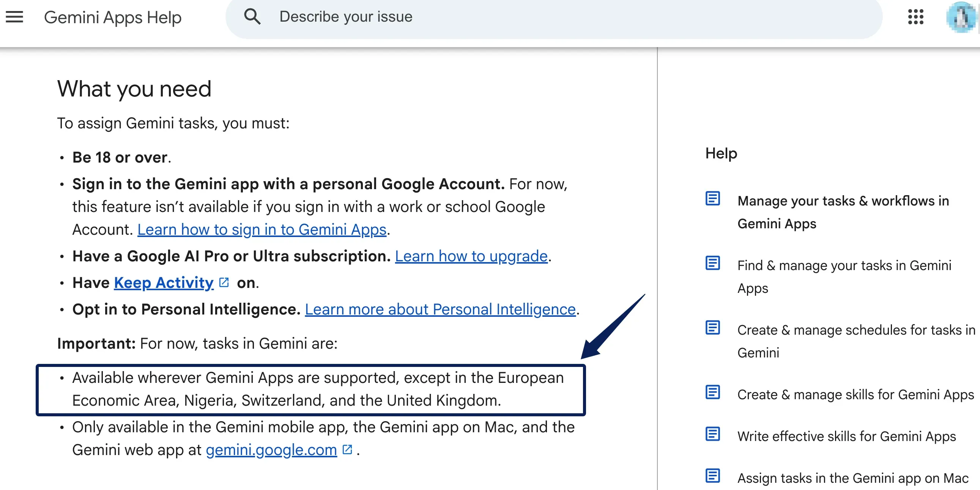This screenshot has height=490, width=980.
Task: Click the search magnifier icon
Action: (x=252, y=17)
